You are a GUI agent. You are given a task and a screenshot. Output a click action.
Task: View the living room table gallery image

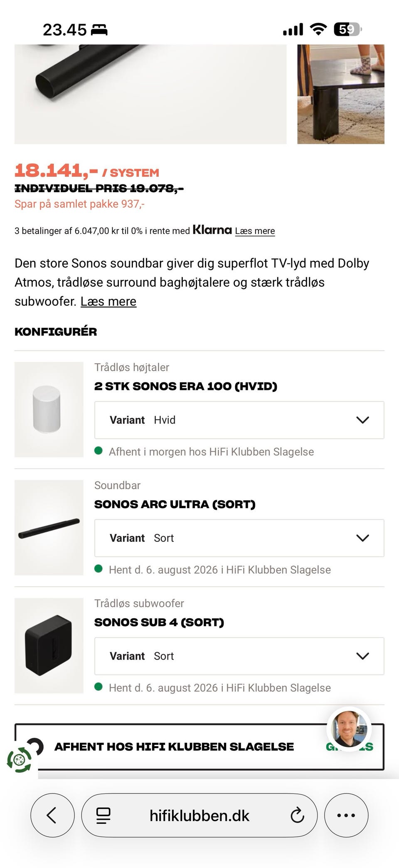point(341,94)
